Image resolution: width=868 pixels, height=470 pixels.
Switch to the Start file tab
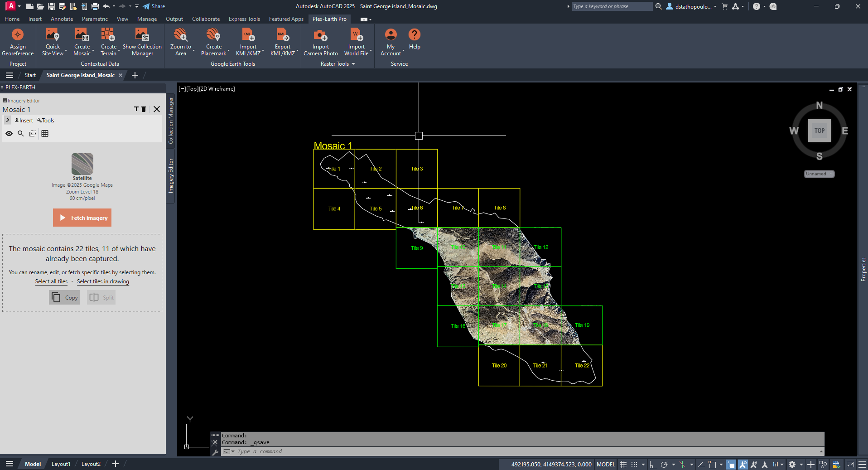pos(30,75)
